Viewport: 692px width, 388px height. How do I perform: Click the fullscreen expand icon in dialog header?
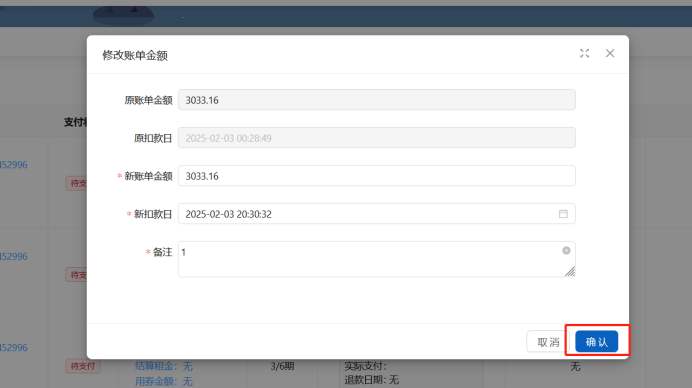[x=584, y=53]
